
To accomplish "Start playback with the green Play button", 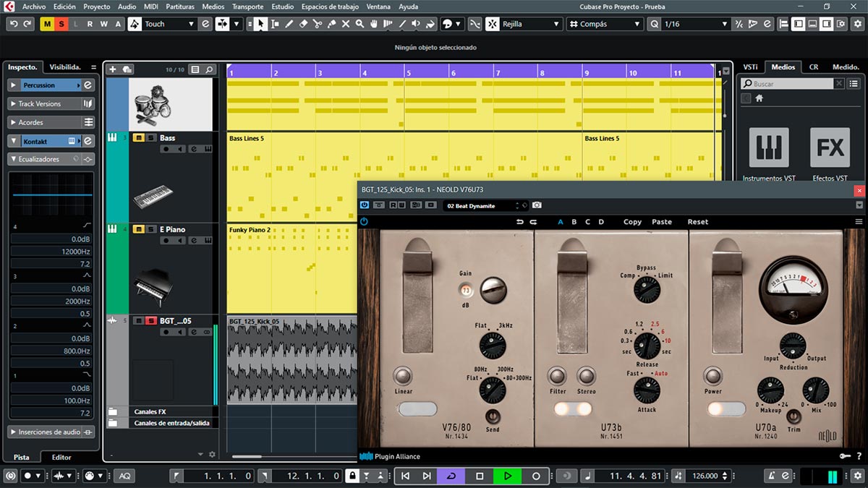I will pyautogui.click(x=508, y=476).
